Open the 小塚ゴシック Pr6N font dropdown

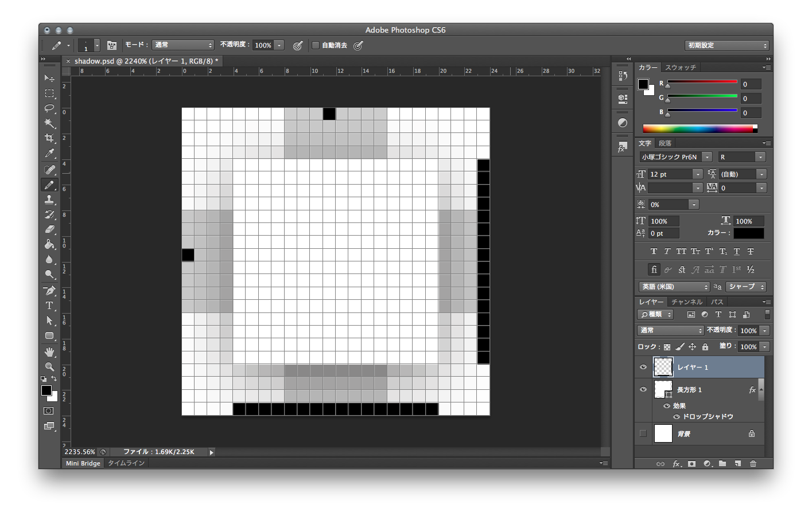[707, 157]
